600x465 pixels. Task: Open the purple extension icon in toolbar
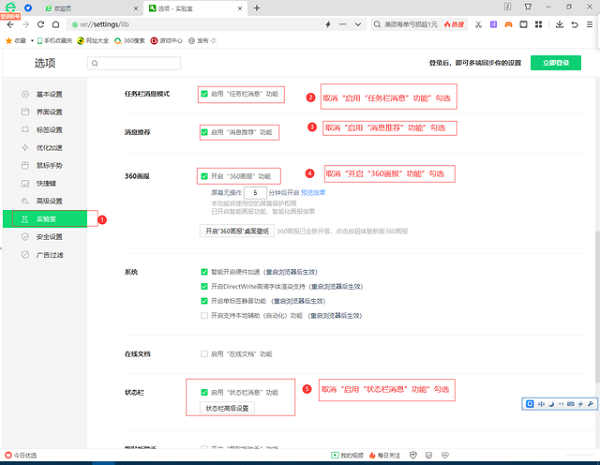pyautogui.click(x=494, y=24)
